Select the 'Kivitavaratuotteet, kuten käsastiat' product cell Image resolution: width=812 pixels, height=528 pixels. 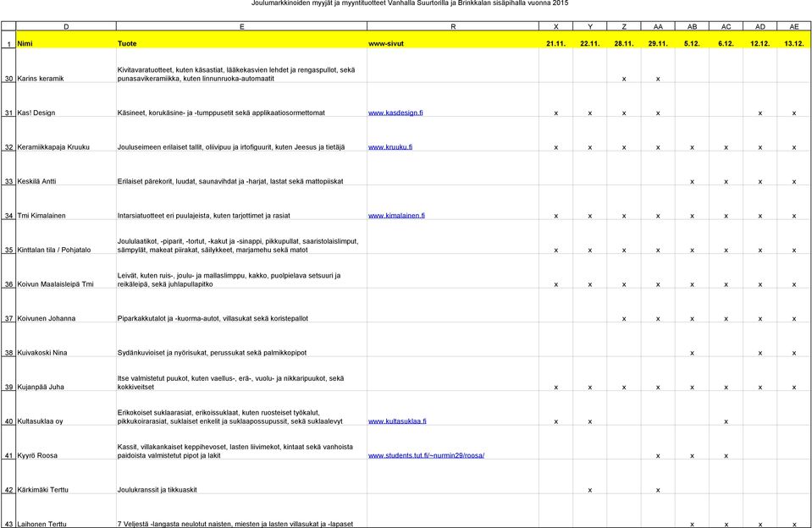242,66
